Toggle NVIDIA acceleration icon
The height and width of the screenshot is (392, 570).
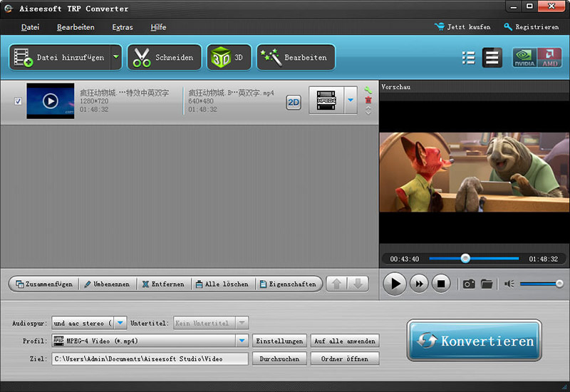pos(524,58)
